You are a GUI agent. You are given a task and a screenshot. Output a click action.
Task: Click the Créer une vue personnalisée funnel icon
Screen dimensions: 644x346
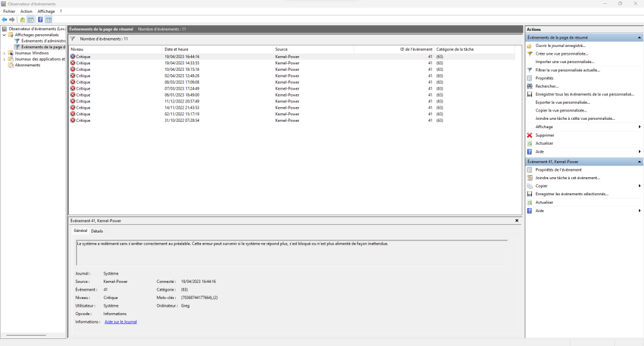coord(529,53)
